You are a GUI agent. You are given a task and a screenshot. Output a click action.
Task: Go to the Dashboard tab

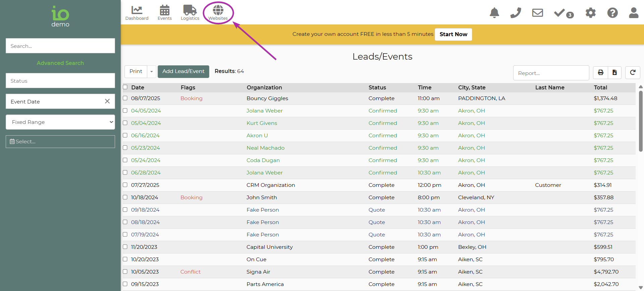pos(137,13)
